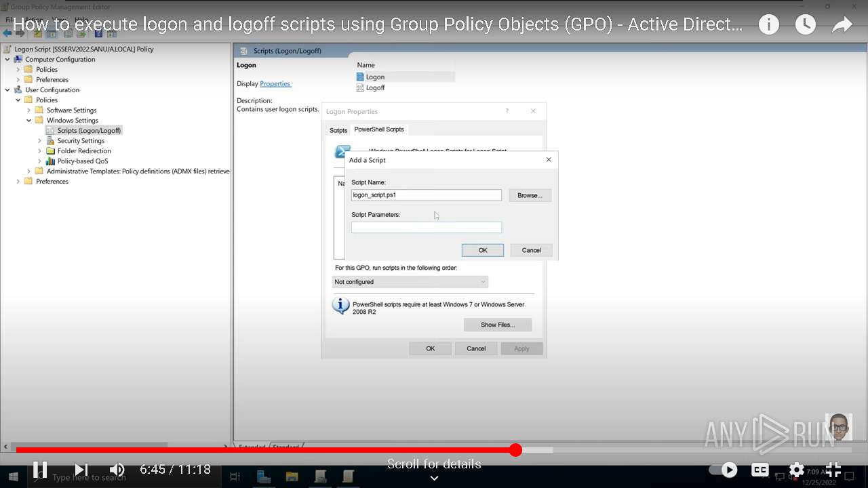Screen dimensions: 868x488
Task: Open the video settings gear
Action: click(797, 470)
